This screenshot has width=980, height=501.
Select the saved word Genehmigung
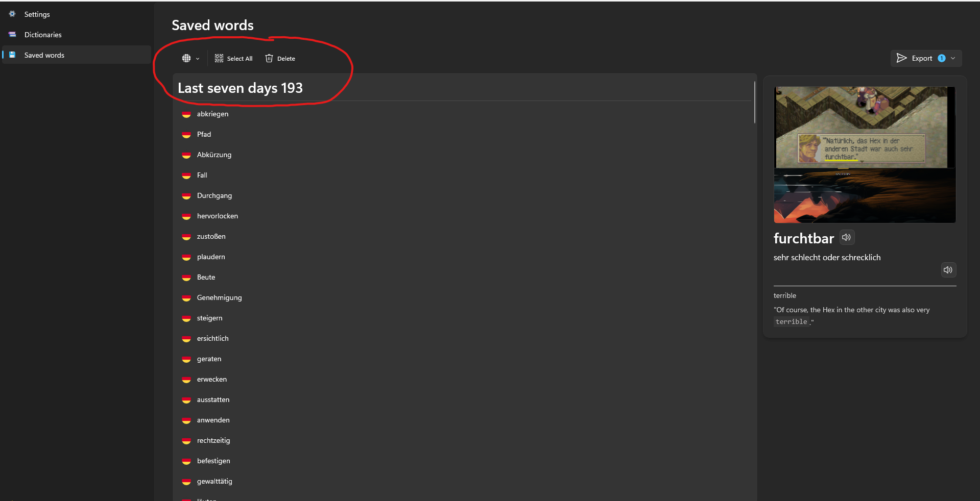219,297
